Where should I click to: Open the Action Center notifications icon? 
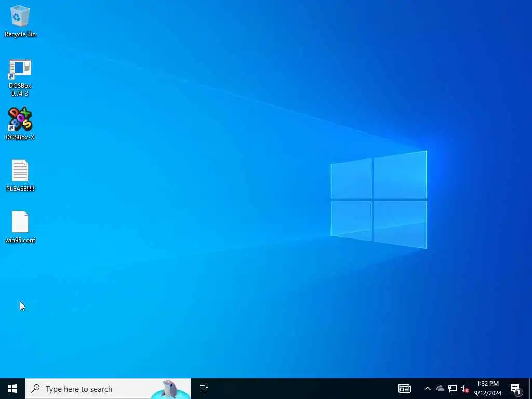coord(516,389)
